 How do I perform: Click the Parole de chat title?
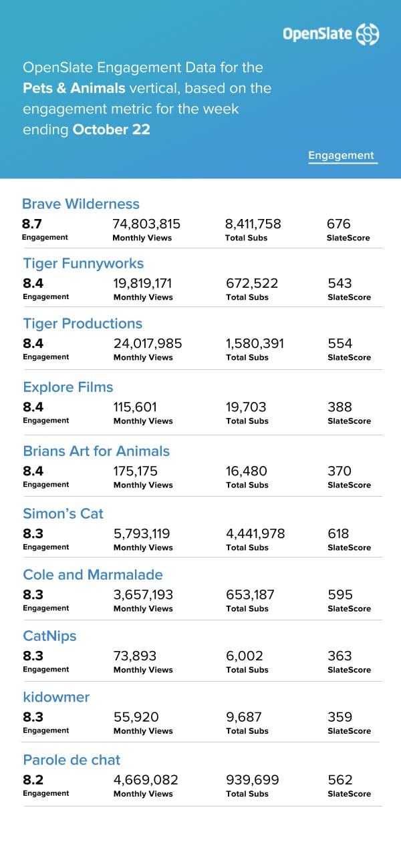pyautogui.click(x=72, y=760)
